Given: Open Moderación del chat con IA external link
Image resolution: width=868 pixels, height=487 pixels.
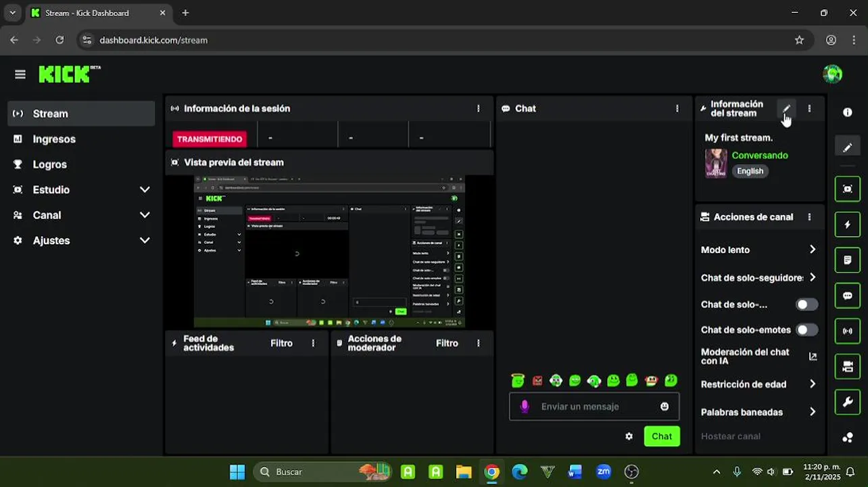Looking at the screenshot, I should [813, 356].
